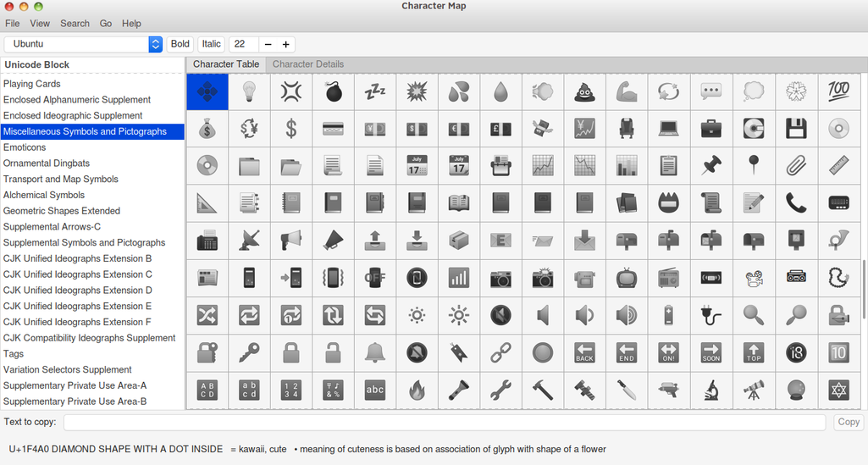Select Alchemical Symbols block
868x465 pixels.
(x=92, y=195)
